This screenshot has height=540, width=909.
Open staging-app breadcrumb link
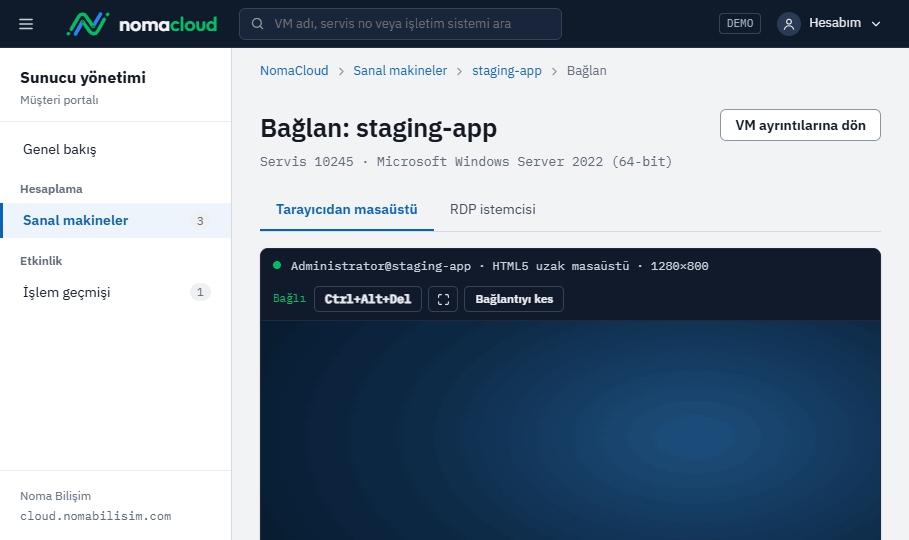click(x=507, y=71)
